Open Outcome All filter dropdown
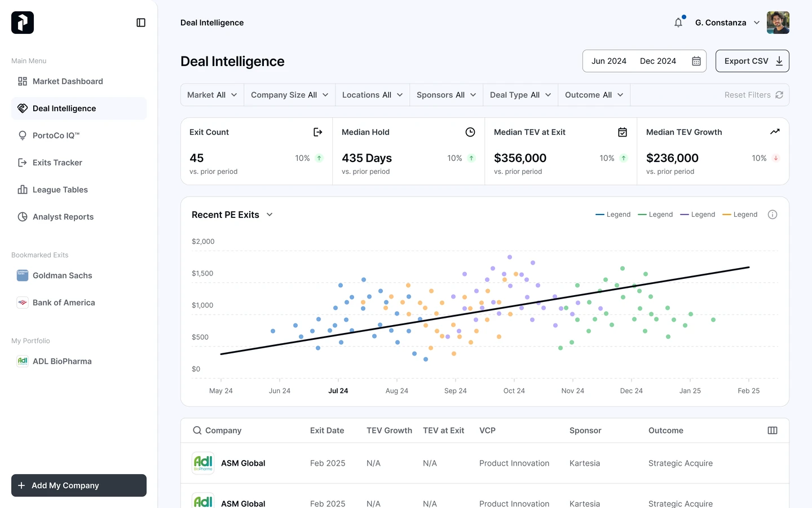 tap(594, 95)
